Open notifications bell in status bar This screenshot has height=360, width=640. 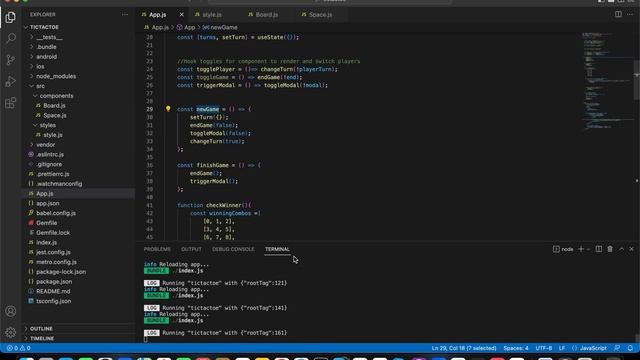(630, 348)
